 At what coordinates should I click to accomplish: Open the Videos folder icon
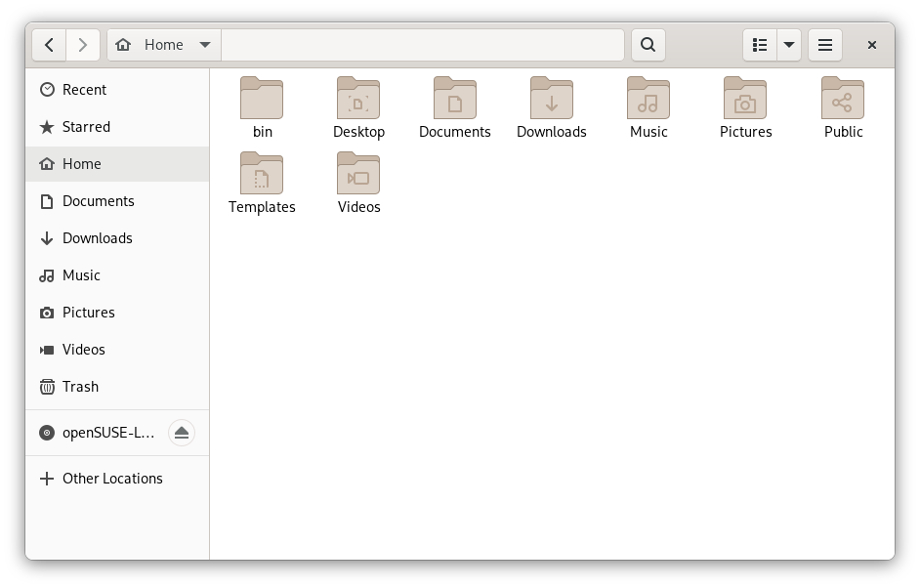point(358,174)
